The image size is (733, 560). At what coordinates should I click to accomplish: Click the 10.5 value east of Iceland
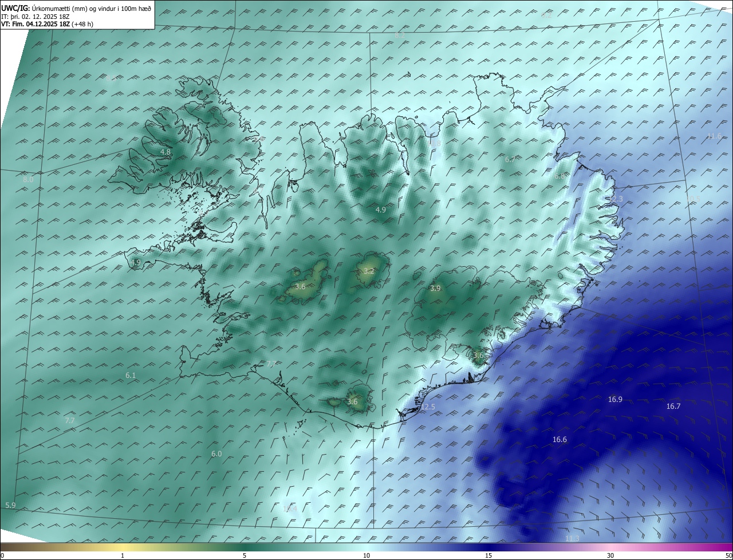(x=693, y=199)
